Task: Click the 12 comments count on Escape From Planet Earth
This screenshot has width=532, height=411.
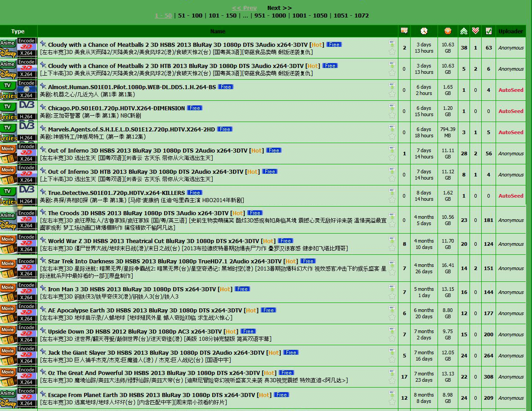Action: [404, 398]
